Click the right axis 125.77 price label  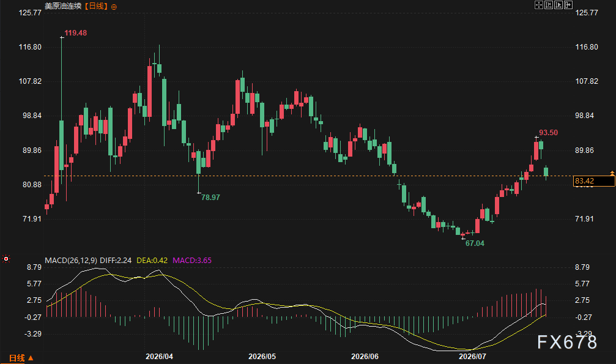[x=587, y=13]
